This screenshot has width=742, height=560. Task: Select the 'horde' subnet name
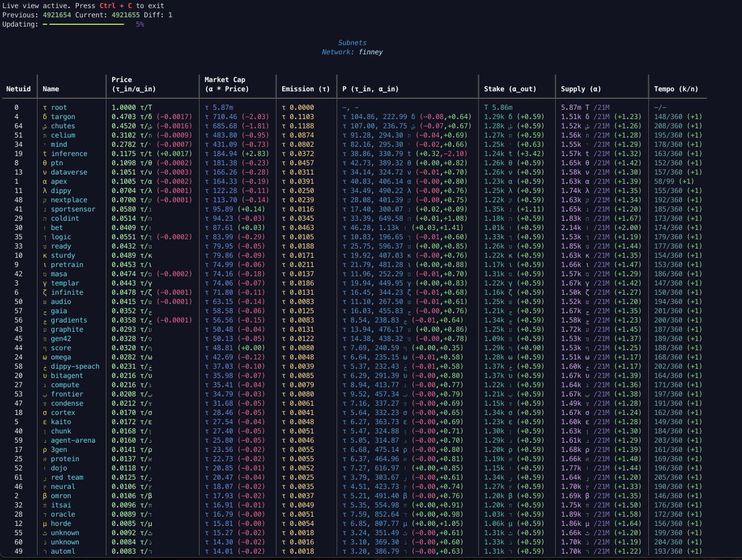[x=61, y=524]
